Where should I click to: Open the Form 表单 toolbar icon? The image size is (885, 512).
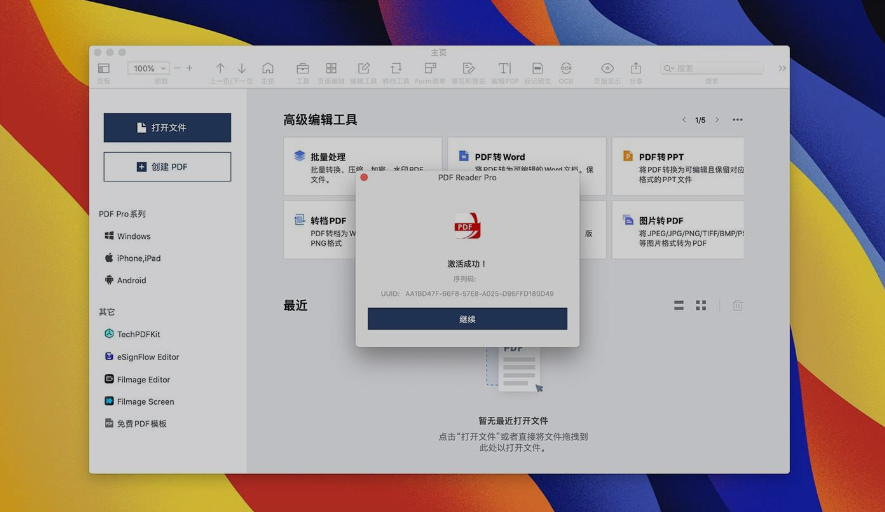[x=430, y=68]
